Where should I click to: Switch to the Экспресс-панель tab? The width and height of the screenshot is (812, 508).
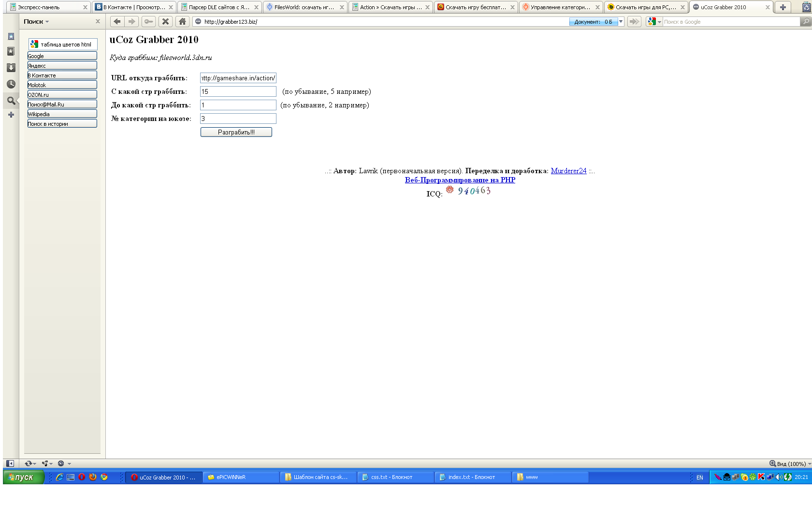coord(49,7)
